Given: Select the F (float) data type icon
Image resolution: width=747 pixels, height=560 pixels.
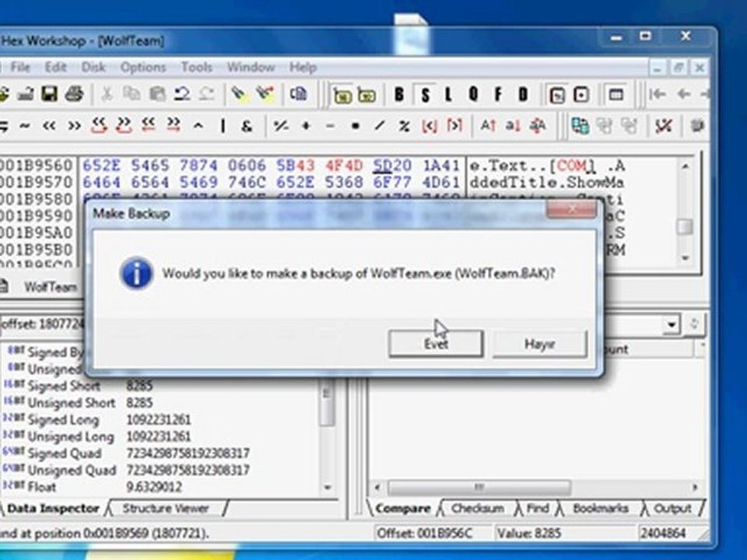Looking at the screenshot, I should pos(498,95).
